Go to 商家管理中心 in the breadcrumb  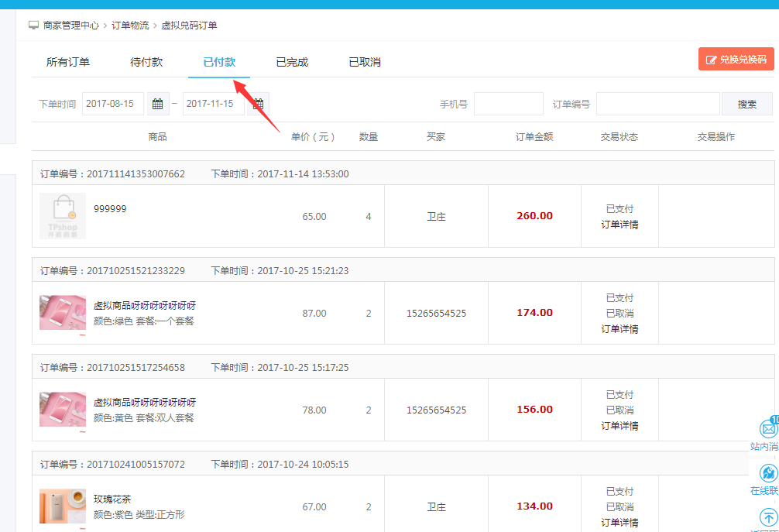coord(71,26)
